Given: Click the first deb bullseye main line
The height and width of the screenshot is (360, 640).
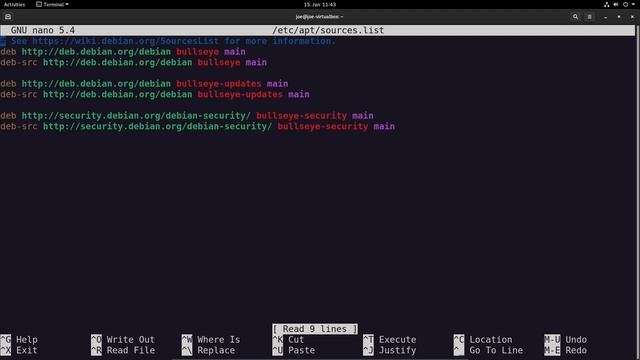Looking at the screenshot, I should point(123,52).
